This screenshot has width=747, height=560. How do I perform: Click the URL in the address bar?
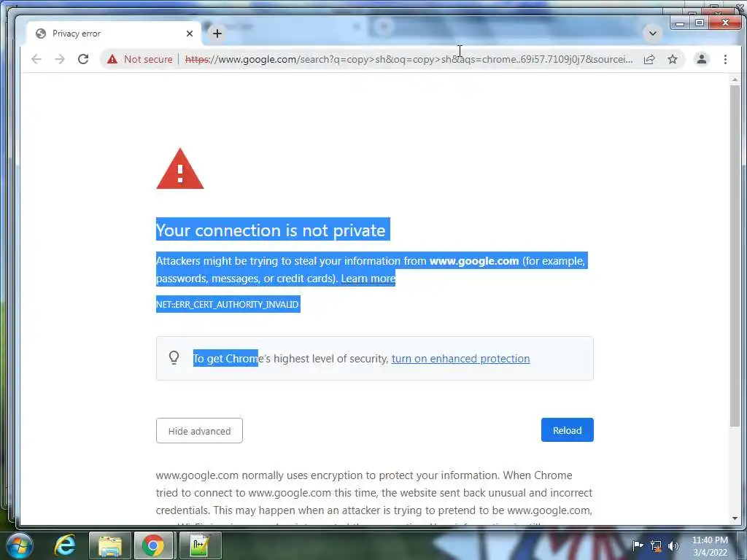click(x=409, y=59)
